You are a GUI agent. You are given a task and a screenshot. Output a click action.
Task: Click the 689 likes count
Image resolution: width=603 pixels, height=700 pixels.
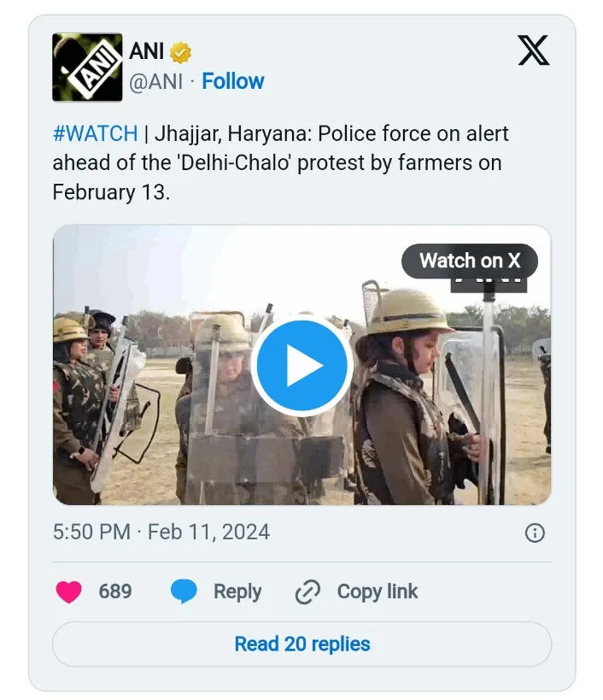point(115,591)
